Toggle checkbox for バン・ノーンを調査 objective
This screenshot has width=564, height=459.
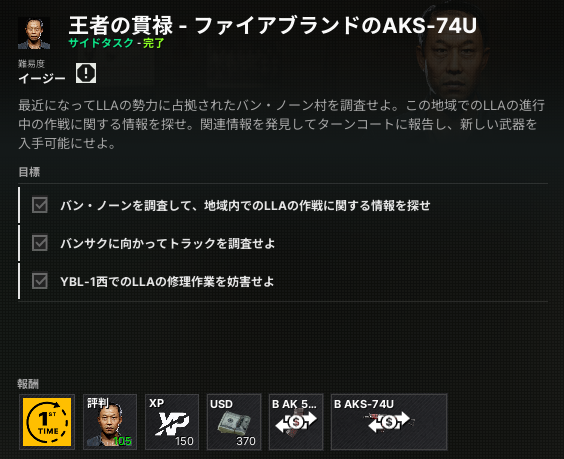pyautogui.click(x=40, y=205)
